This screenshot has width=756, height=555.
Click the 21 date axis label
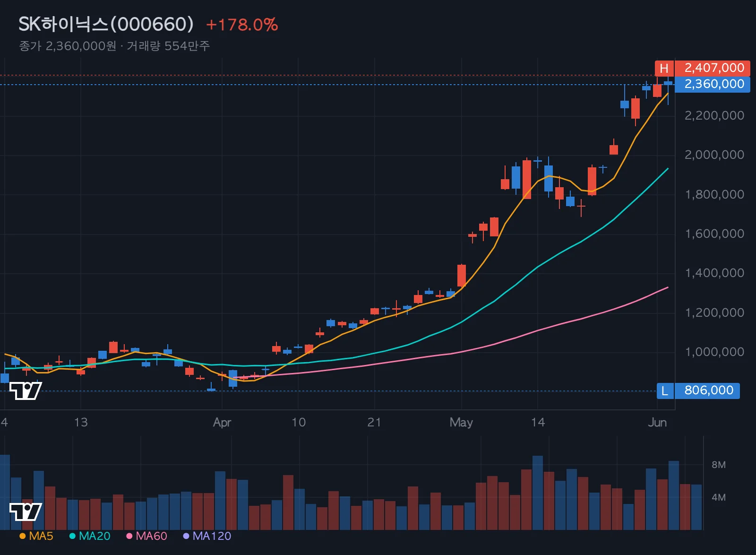(x=374, y=423)
